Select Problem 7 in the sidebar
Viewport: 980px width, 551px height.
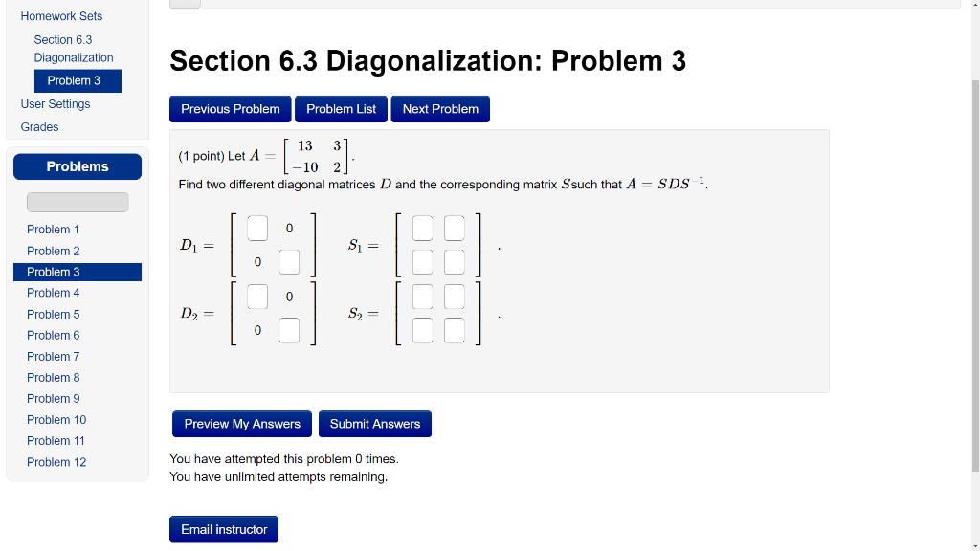click(x=53, y=356)
